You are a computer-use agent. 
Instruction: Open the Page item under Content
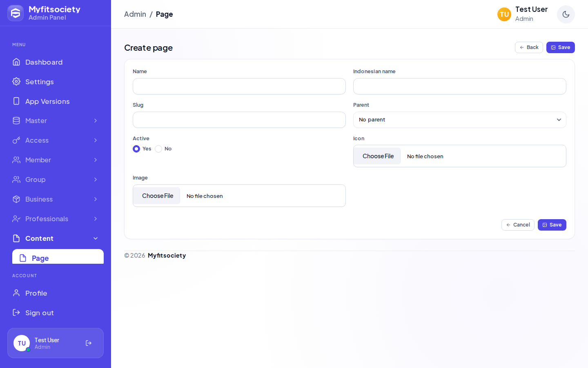(x=58, y=257)
